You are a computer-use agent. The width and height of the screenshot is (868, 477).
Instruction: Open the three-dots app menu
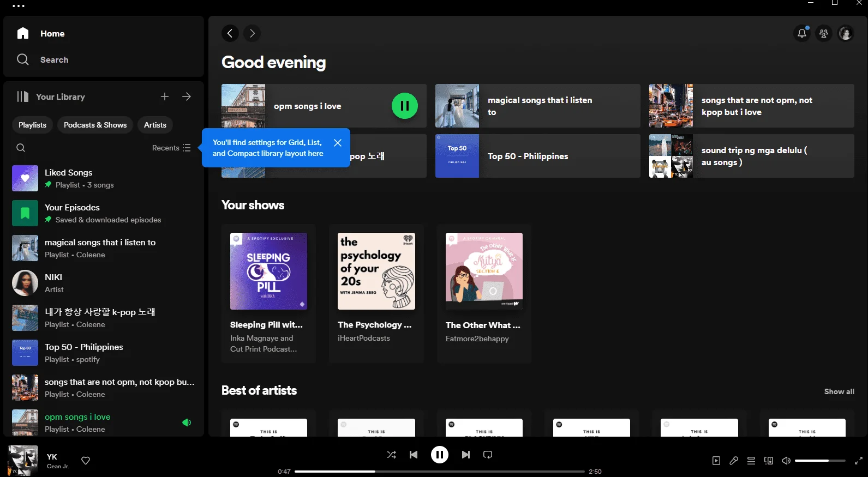click(19, 6)
